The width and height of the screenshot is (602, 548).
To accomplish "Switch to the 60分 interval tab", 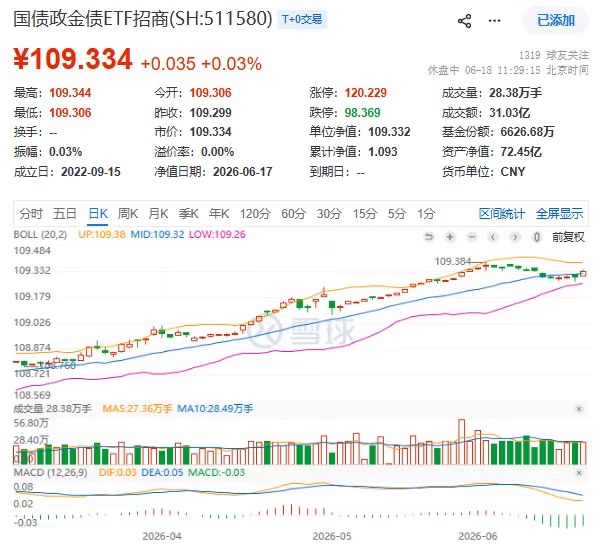I will click(x=294, y=214).
